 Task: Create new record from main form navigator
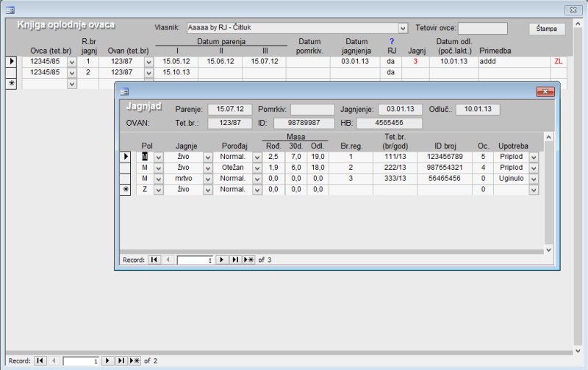pyautogui.click(x=134, y=361)
